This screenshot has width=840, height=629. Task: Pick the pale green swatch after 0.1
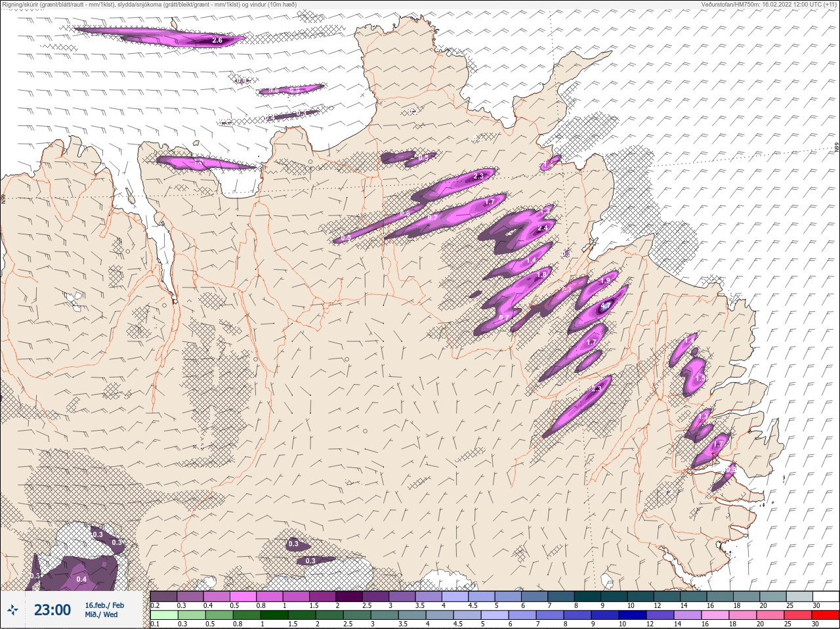click(x=163, y=617)
